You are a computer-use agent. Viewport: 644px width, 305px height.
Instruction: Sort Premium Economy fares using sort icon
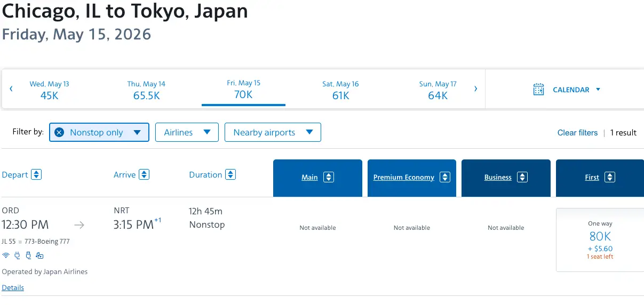pyautogui.click(x=446, y=178)
